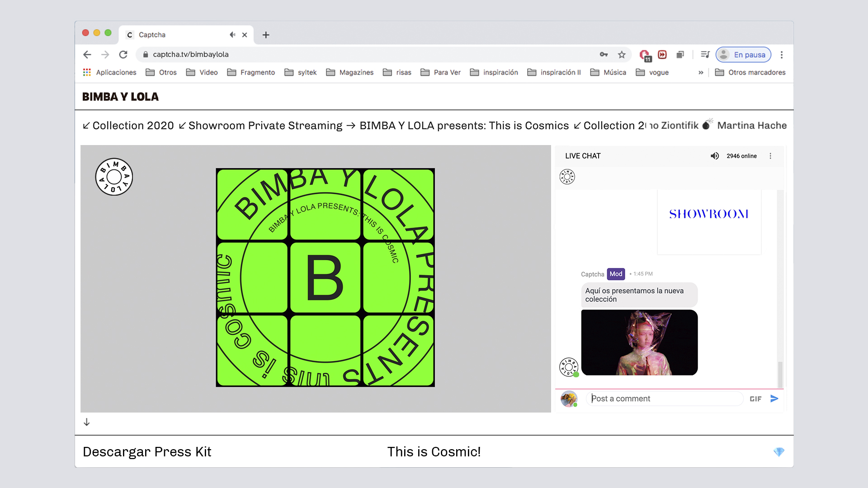
Task: Open the media control playlist icon
Action: tap(705, 55)
